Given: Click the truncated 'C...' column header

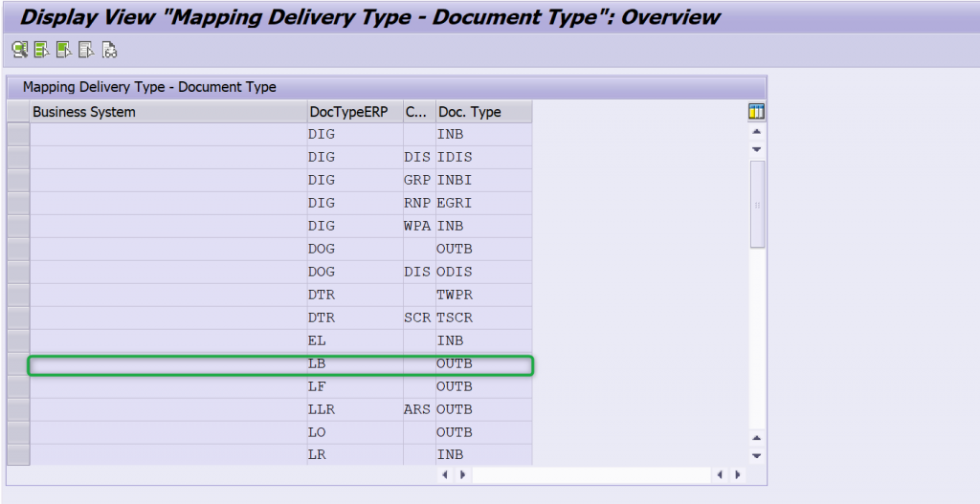Looking at the screenshot, I should pyautogui.click(x=419, y=112).
